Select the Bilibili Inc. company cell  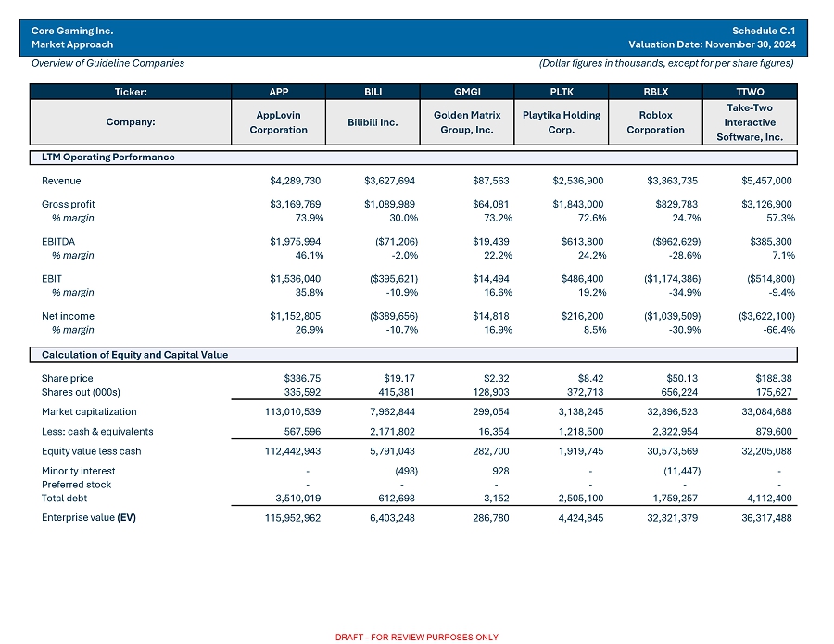(373, 122)
